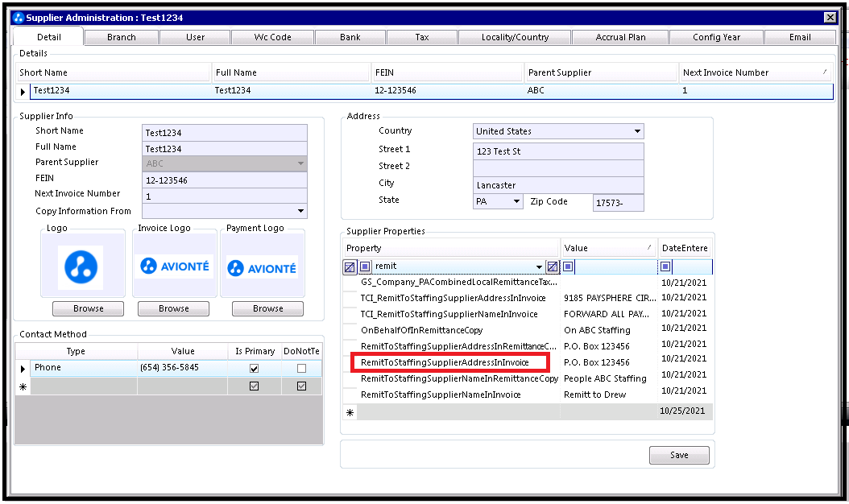Open Value column filter operator icon
The height and width of the screenshot is (504, 849).
point(567,266)
